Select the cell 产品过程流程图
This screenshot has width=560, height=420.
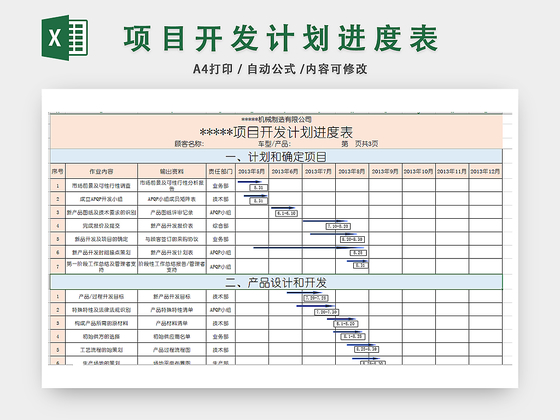[x=172, y=350]
